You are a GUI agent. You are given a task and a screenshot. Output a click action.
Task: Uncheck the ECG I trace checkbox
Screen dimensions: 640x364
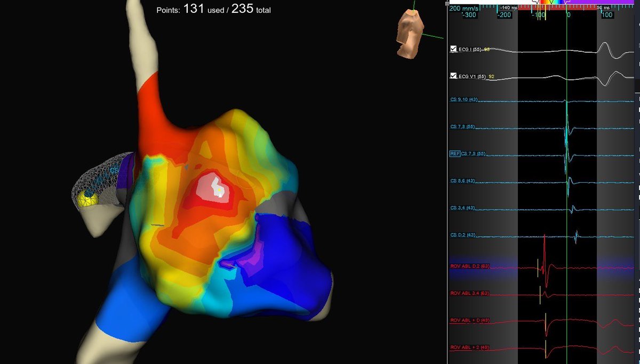pyautogui.click(x=453, y=49)
